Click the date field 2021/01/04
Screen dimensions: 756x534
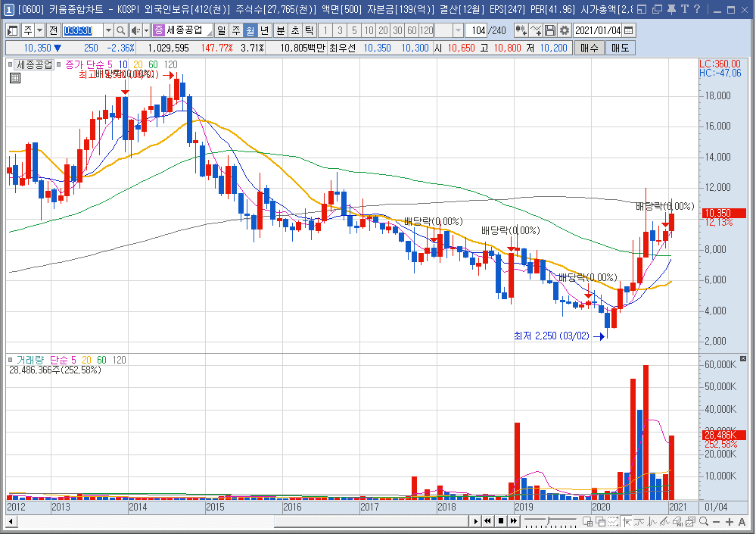click(598, 31)
